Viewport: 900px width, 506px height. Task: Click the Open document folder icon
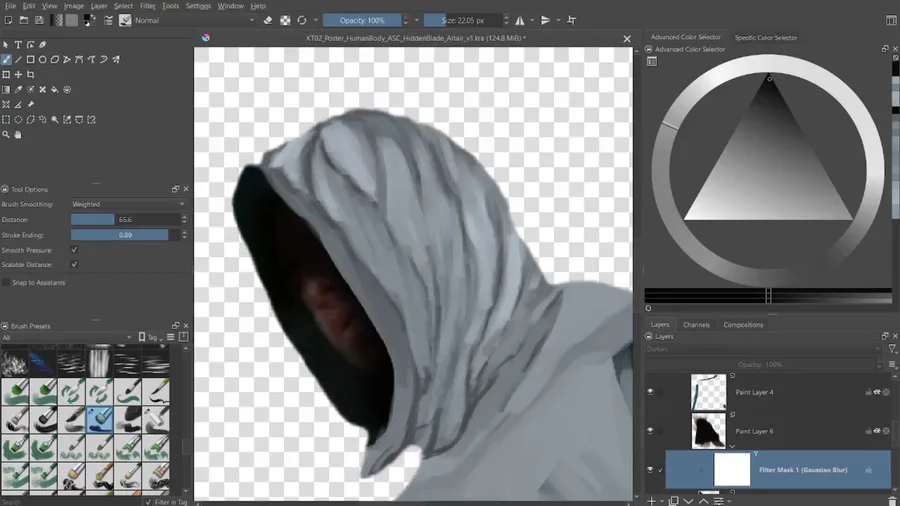point(24,20)
